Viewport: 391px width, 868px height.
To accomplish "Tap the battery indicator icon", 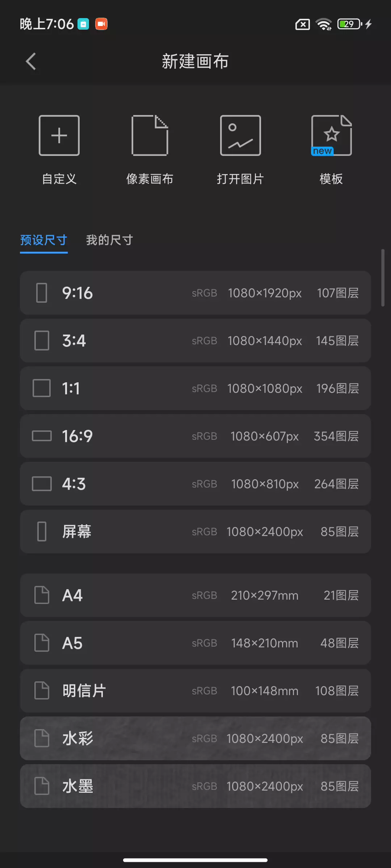I will pos(349,24).
